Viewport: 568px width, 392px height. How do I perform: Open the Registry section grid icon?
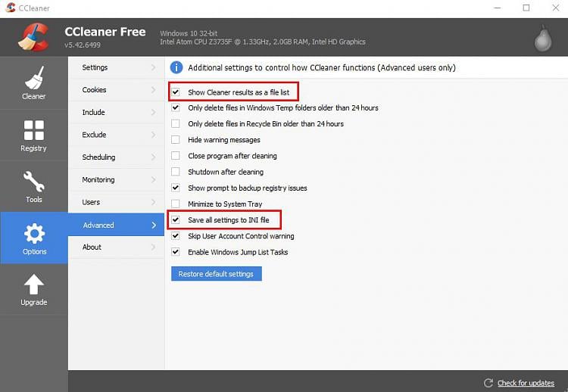click(33, 130)
